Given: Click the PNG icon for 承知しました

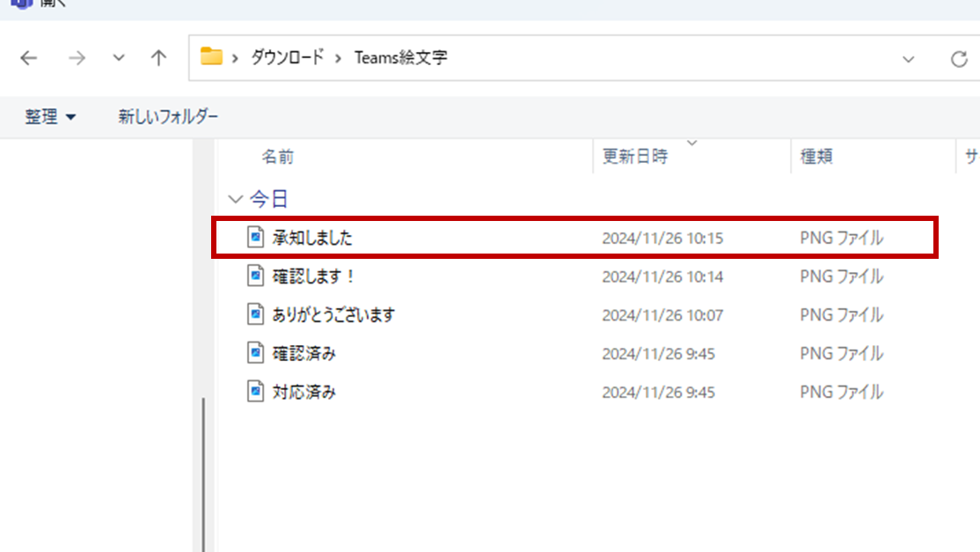Looking at the screenshot, I should tap(255, 238).
